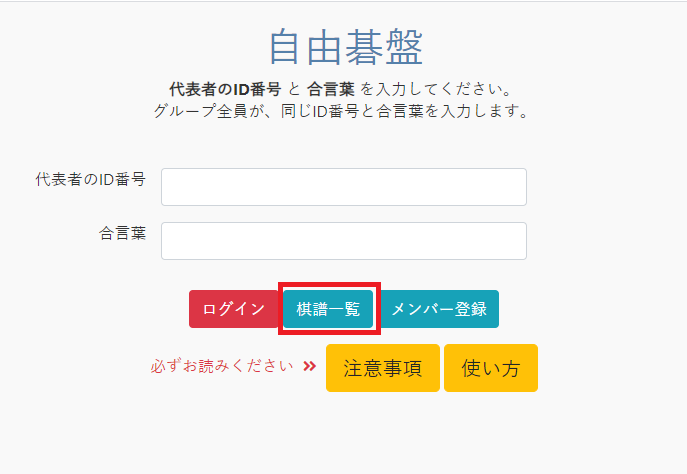Click the ログイン button

click(234, 309)
